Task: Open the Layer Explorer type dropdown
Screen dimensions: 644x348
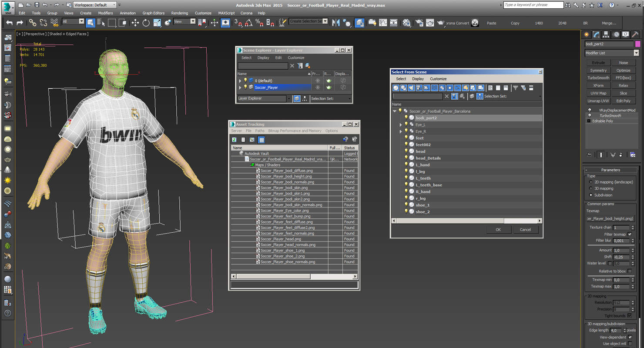Action: 289,99
